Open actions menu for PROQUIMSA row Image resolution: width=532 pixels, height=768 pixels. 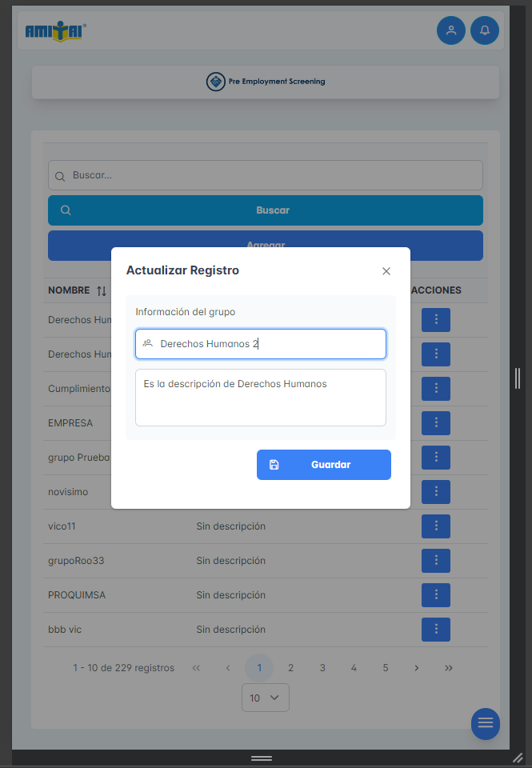point(435,595)
